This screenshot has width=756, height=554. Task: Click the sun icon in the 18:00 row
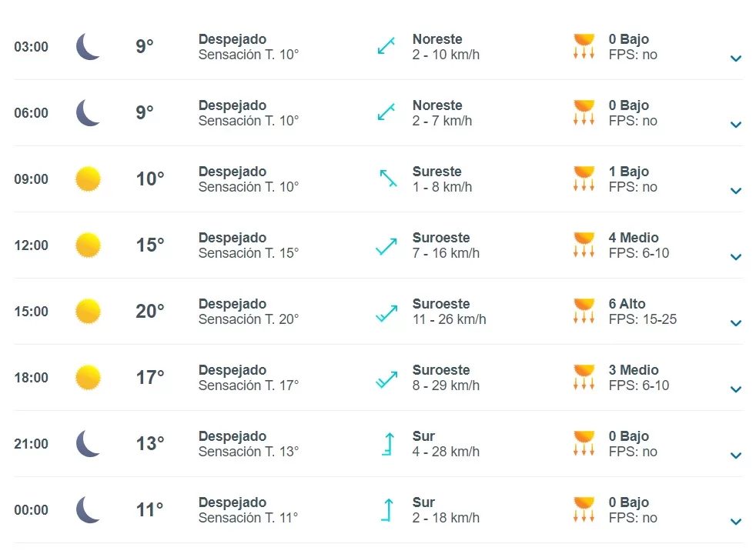point(89,377)
